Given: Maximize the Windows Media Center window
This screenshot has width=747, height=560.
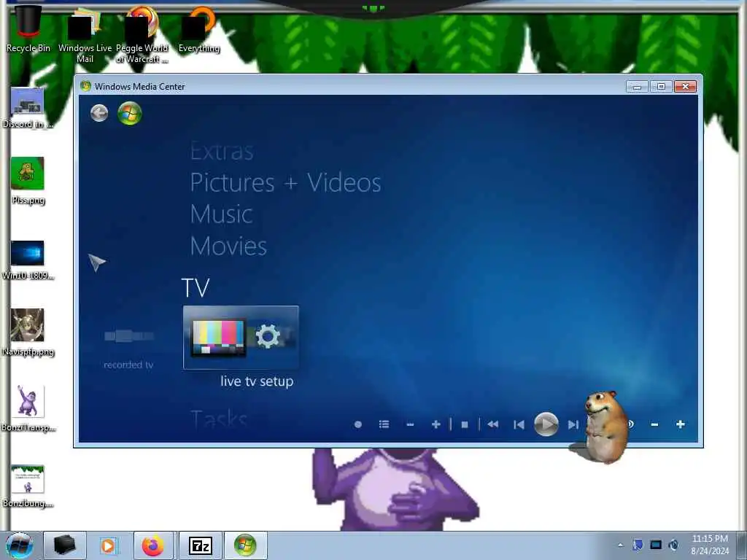Looking at the screenshot, I should click(x=661, y=86).
